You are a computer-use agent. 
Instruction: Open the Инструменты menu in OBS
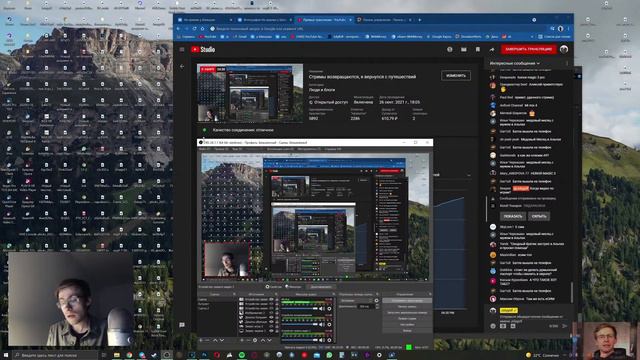(x=309, y=149)
